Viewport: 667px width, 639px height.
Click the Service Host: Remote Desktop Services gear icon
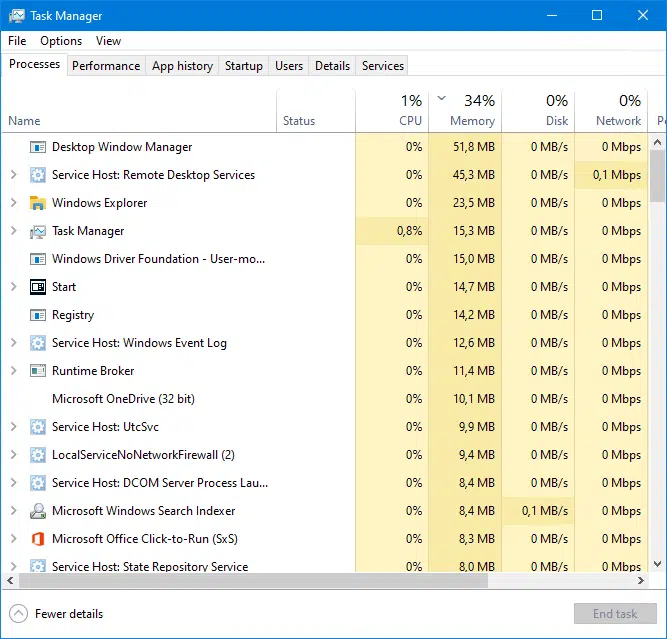coord(38,175)
